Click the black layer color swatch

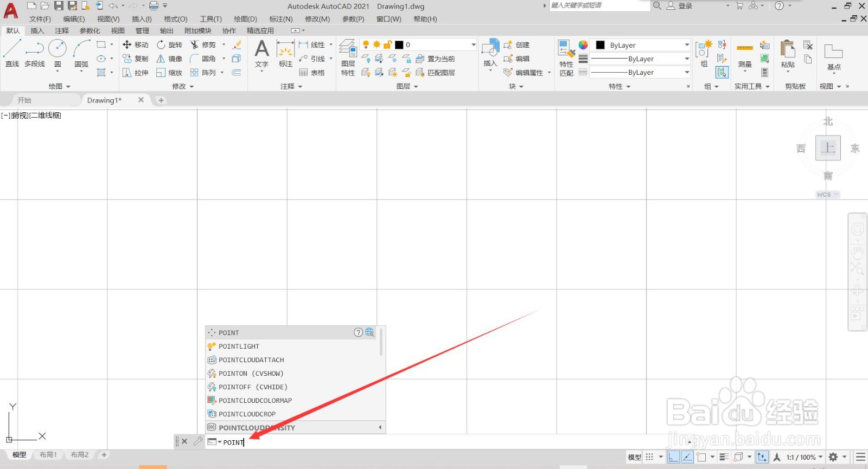pyautogui.click(x=399, y=44)
